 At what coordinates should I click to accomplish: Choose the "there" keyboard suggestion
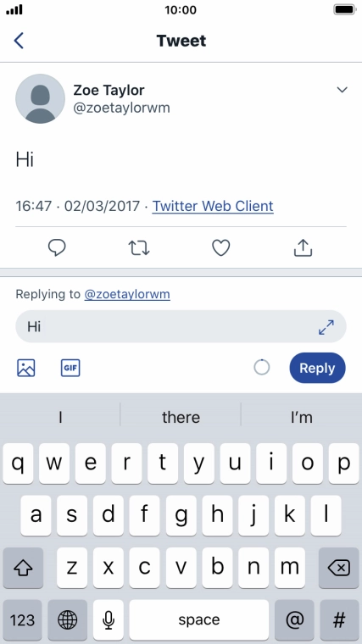click(181, 417)
